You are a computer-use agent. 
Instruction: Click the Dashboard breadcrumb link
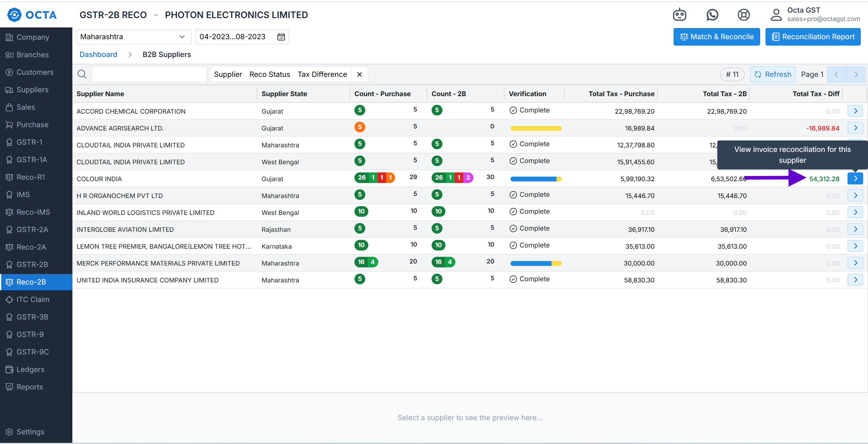[98, 54]
